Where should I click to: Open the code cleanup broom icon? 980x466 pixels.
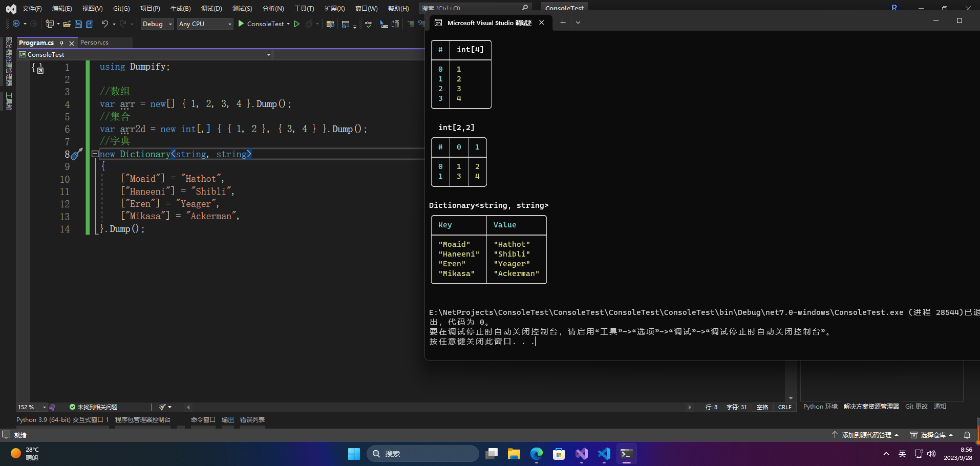(162, 407)
